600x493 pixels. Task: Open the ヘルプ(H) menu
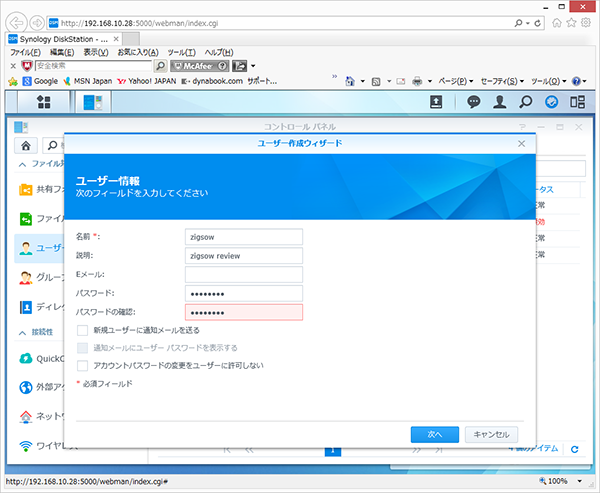(x=219, y=52)
